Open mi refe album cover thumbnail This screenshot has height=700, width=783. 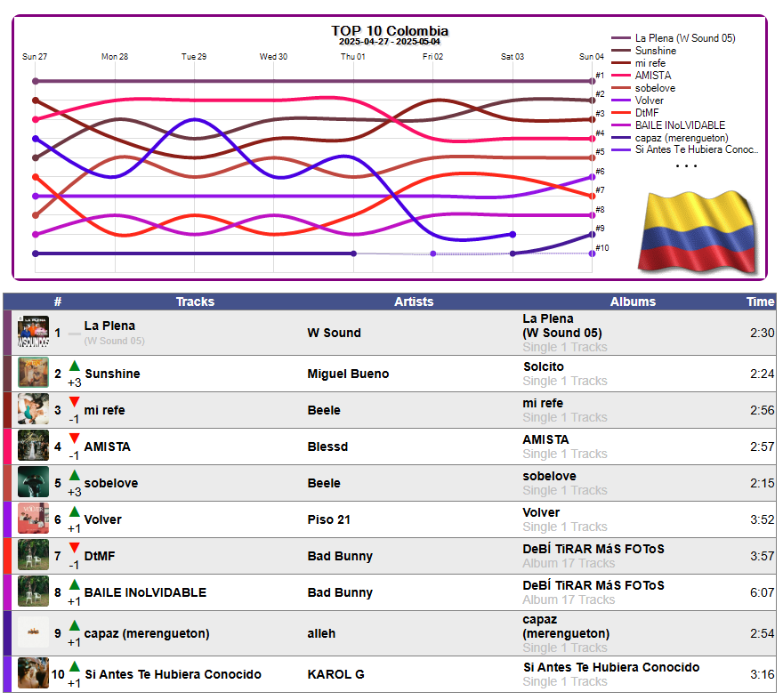pos(33,409)
